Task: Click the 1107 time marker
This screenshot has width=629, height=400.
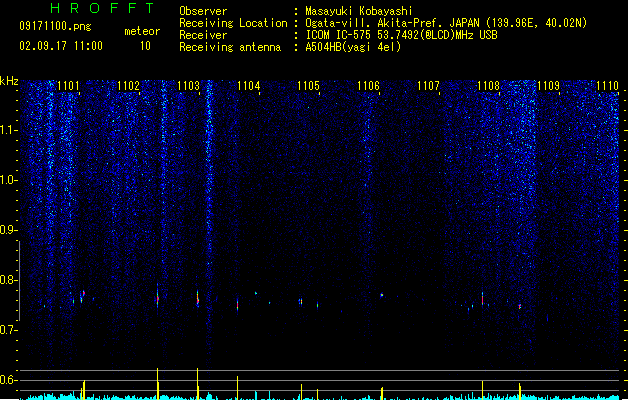Action: (428, 86)
